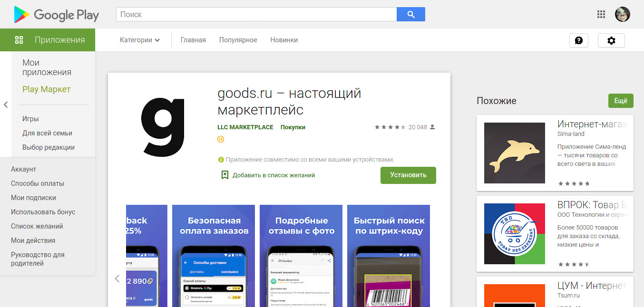The height and width of the screenshot is (307, 644).
Task: Click the ВПРОК app icon
Action: tap(515, 234)
